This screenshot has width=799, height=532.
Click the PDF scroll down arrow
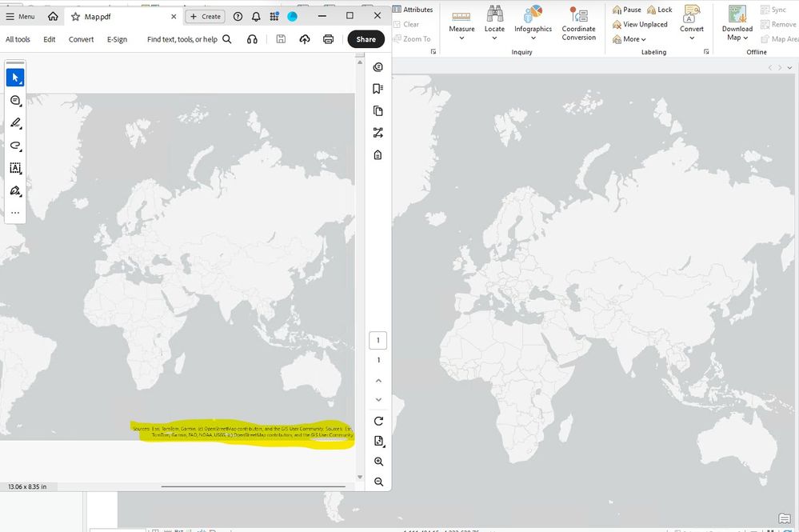[x=360, y=478]
